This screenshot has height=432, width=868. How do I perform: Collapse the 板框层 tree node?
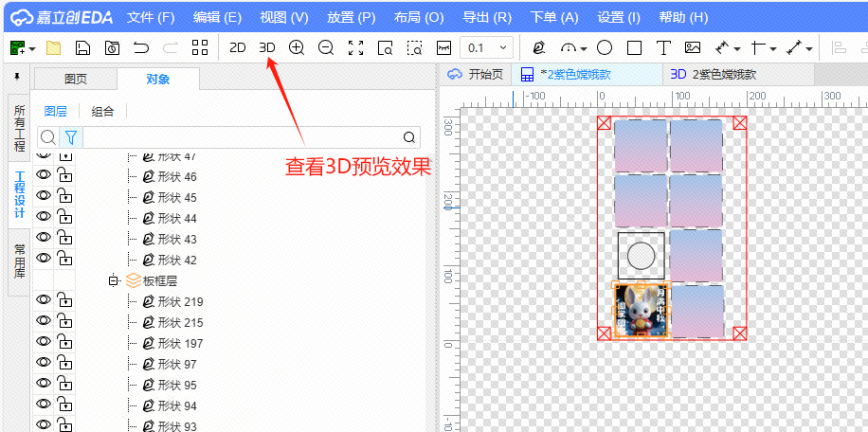tap(113, 280)
